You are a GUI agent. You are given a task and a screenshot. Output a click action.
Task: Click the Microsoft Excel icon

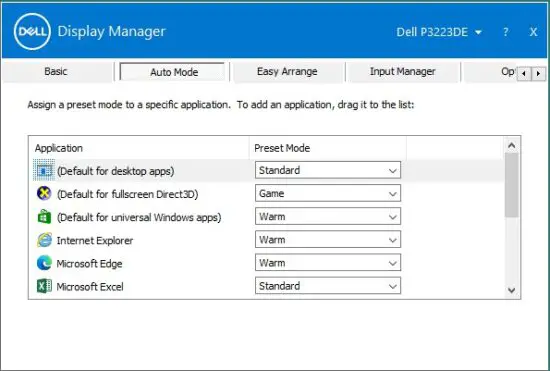pos(44,286)
